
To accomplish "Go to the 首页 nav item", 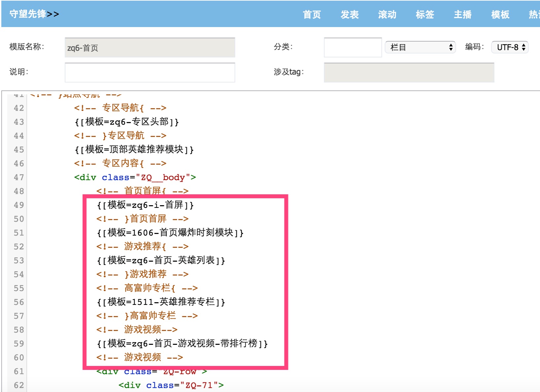I will 312,15.
